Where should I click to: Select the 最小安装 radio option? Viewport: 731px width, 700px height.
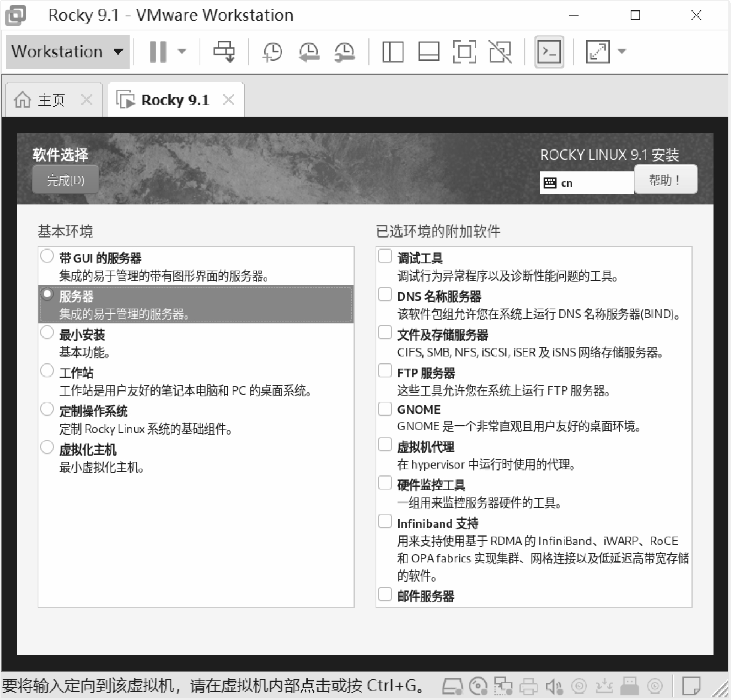coord(47,333)
